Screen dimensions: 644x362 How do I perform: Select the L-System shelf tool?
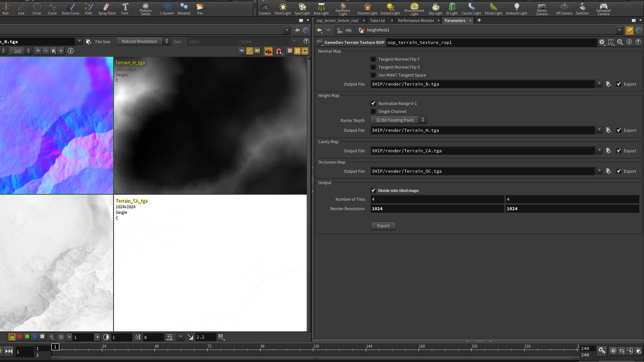(167, 8)
